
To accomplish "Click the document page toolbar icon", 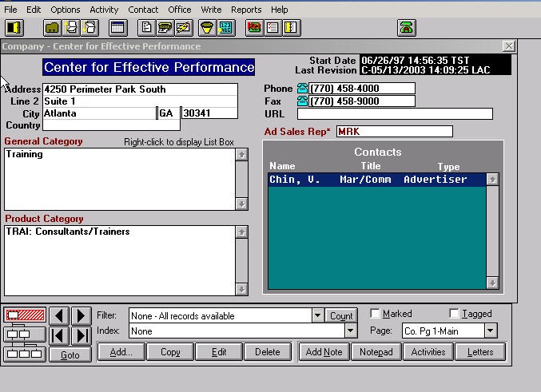I will pos(146,28).
